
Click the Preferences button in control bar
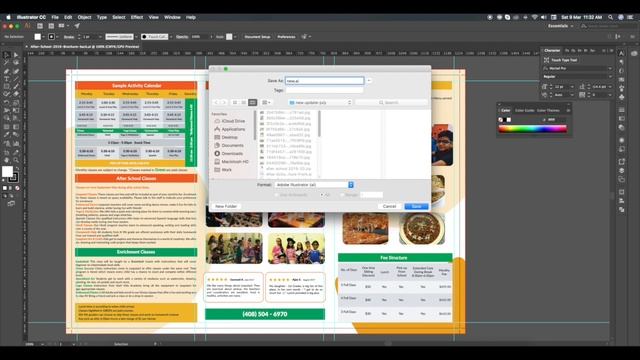click(286, 37)
